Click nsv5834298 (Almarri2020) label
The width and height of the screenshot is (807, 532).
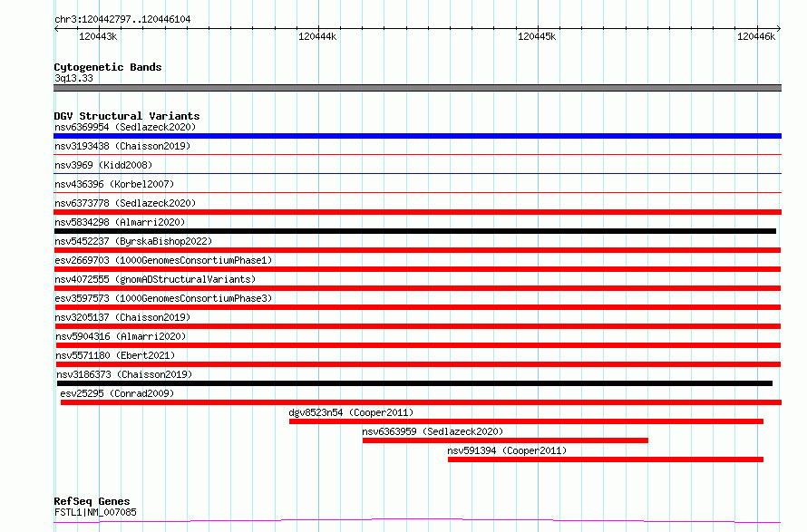pos(120,222)
